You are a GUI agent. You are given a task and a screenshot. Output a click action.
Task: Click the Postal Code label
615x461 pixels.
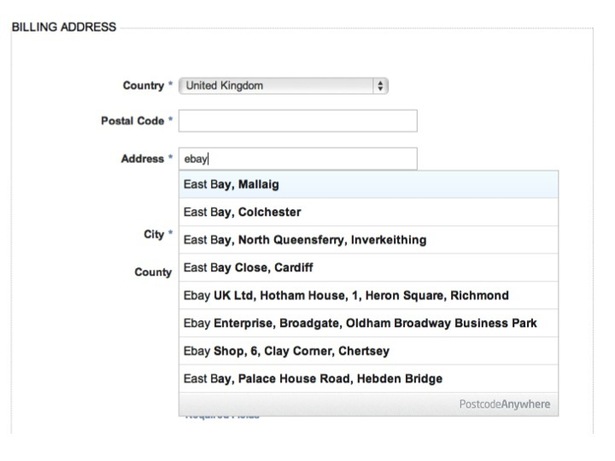point(131,121)
